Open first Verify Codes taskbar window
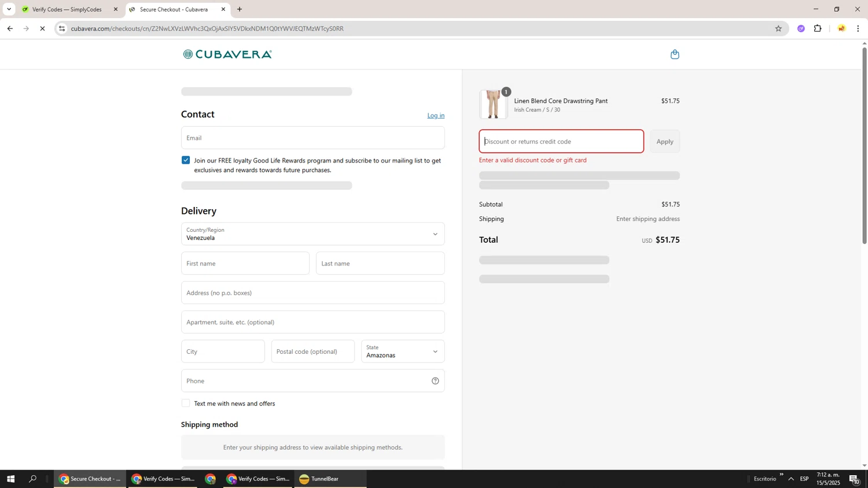 click(163, 479)
